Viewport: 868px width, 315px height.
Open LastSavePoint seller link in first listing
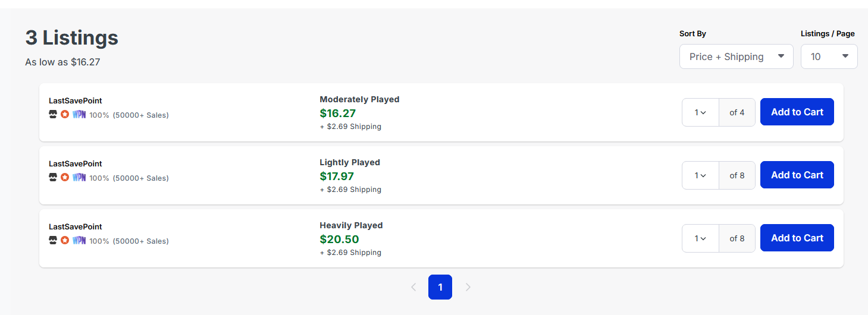pos(76,101)
